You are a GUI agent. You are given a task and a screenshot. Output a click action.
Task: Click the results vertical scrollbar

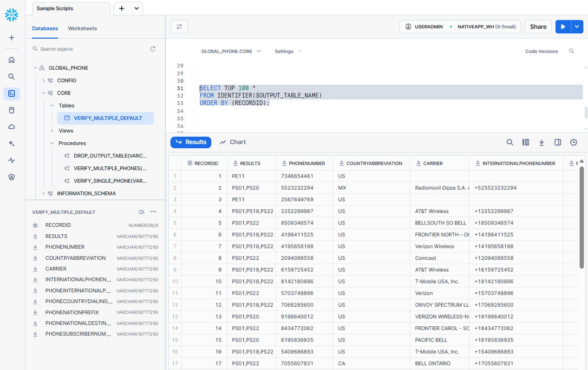(581, 217)
